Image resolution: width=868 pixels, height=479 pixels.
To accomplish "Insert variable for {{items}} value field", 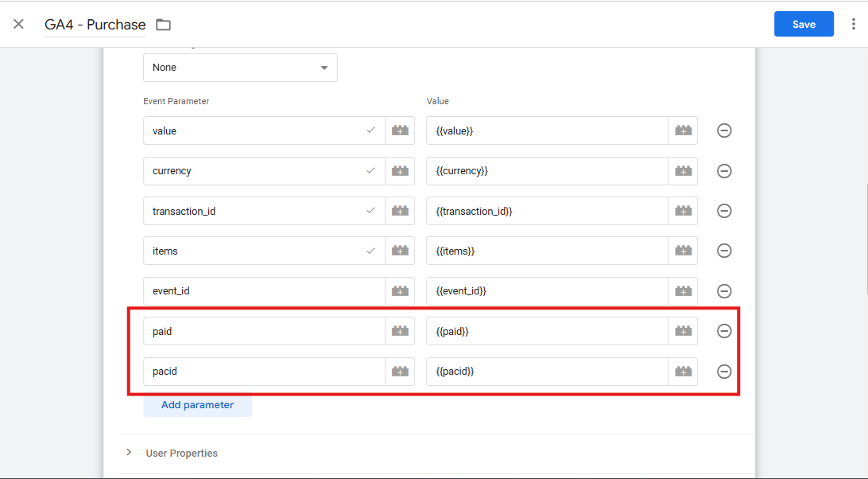I will (683, 251).
